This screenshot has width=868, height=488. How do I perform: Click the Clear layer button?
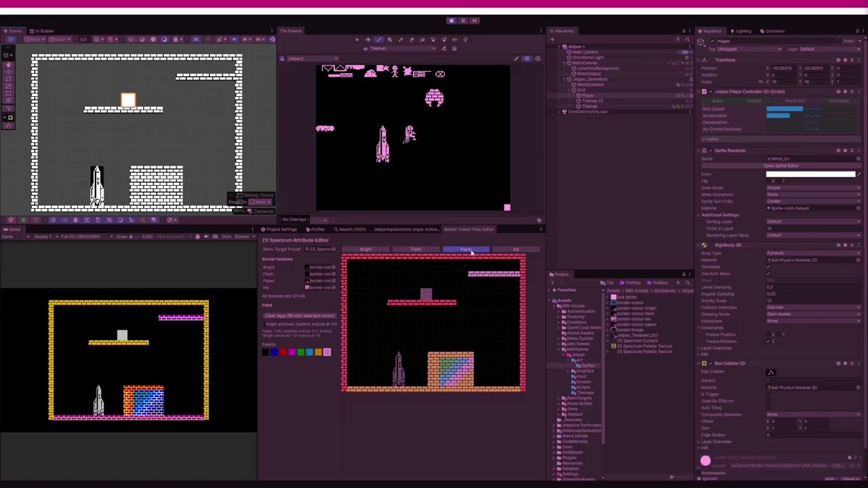(299, 316)
